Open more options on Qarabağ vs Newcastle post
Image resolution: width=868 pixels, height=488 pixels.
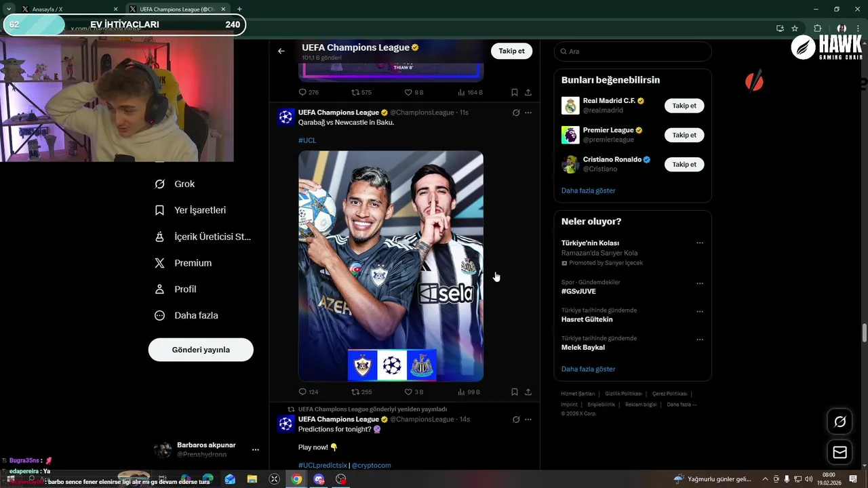tap(528, 113)
